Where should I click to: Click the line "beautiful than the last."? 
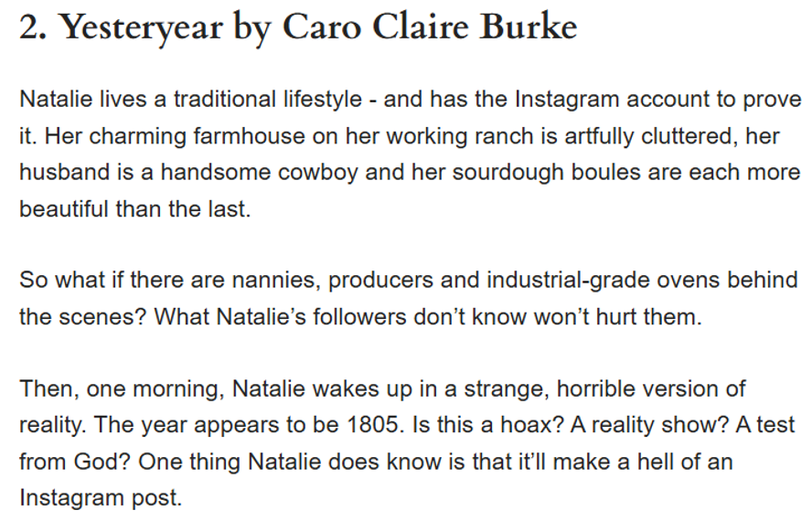[134, 208]
